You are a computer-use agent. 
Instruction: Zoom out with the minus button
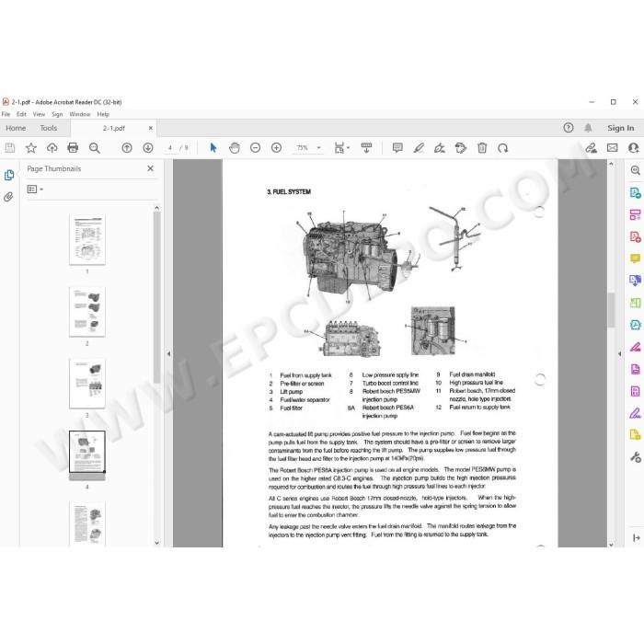256,148
